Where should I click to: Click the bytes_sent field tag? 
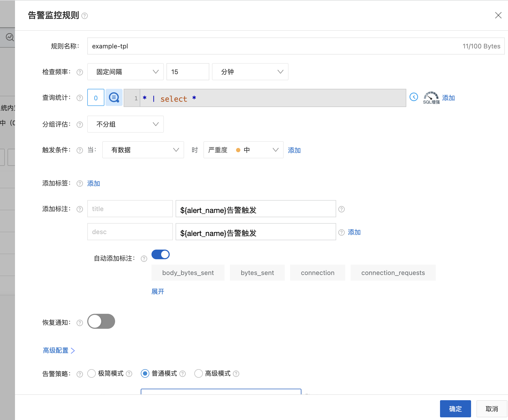(x=257, y=273)
